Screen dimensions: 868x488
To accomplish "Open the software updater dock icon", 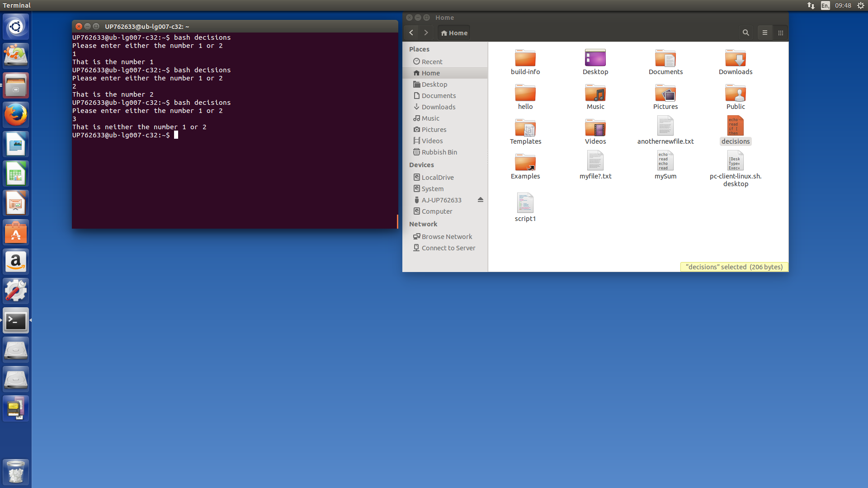I will 16,56.
